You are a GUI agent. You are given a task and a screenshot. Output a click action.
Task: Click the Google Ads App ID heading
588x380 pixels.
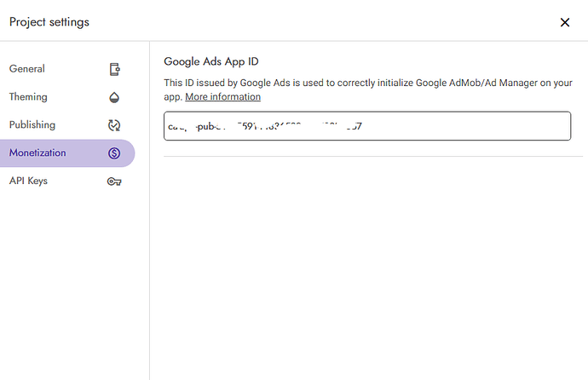pyautogui.click(x=210, y=61)
